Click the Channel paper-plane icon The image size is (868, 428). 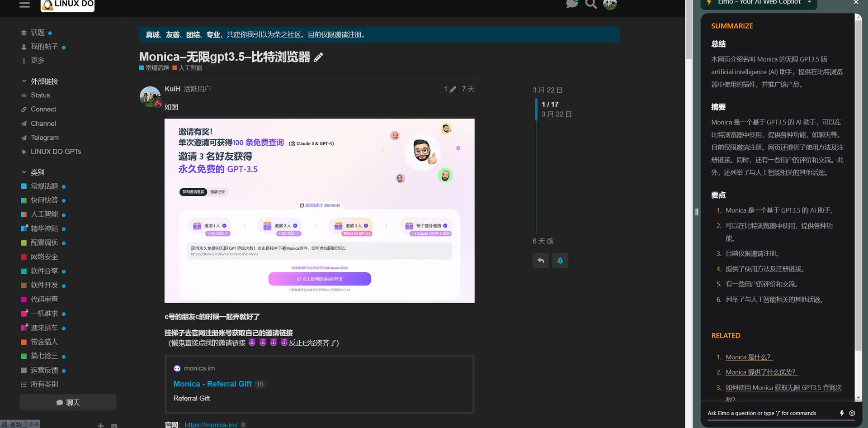pos(24,124)
